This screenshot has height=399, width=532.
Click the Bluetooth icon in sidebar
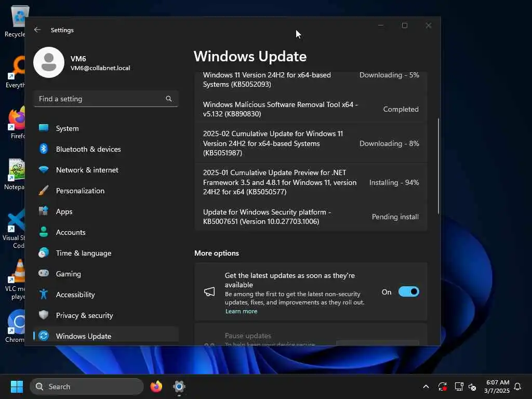[x=44, y=149]
